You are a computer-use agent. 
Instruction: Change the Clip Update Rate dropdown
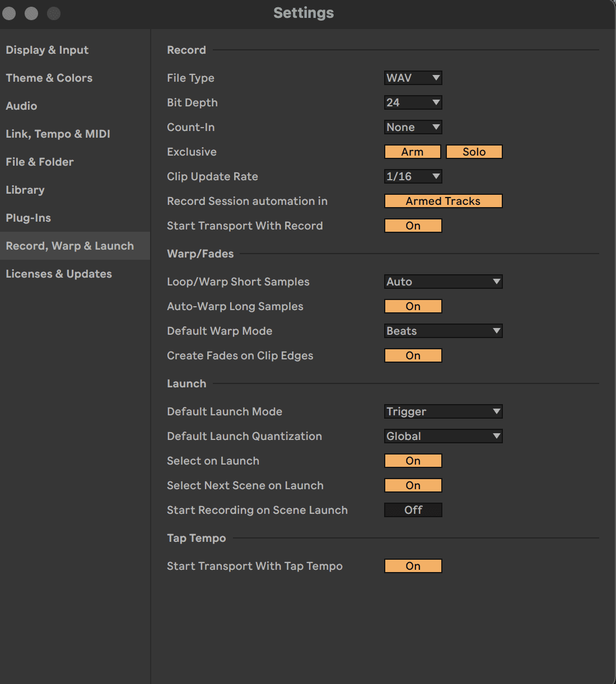413,176
